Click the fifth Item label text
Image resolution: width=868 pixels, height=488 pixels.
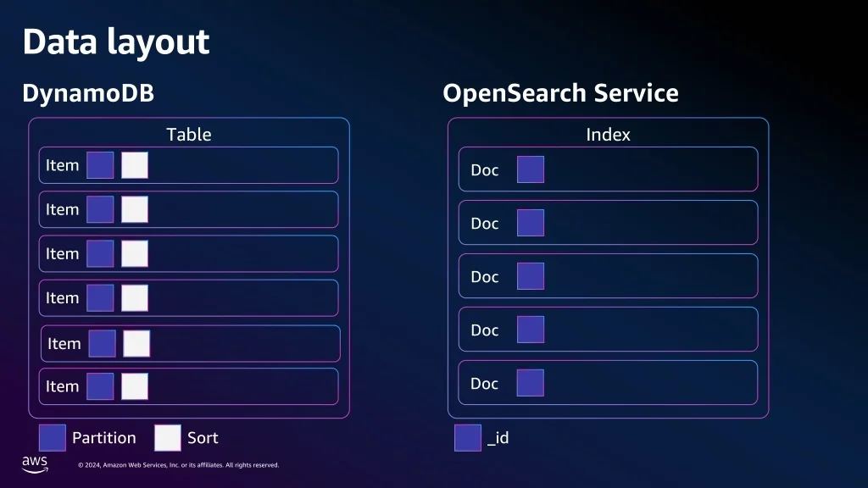click(64, 344)
